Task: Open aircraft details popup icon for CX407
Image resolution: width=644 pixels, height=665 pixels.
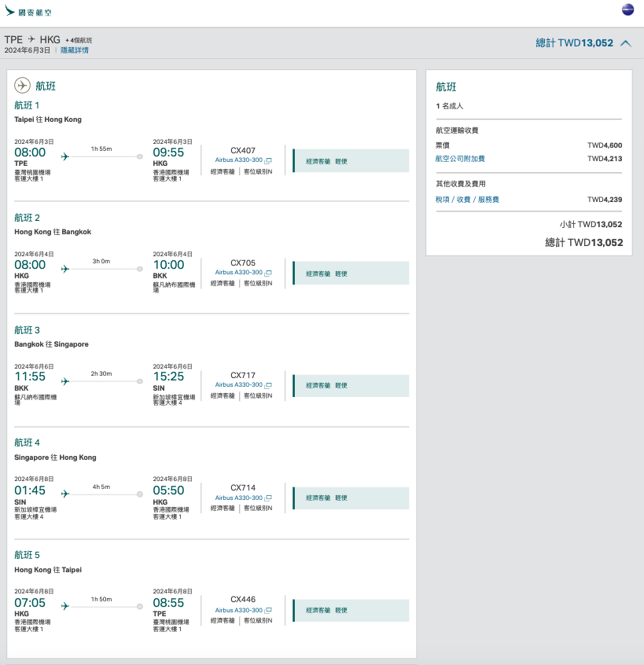Action: [x=268, y=160]
